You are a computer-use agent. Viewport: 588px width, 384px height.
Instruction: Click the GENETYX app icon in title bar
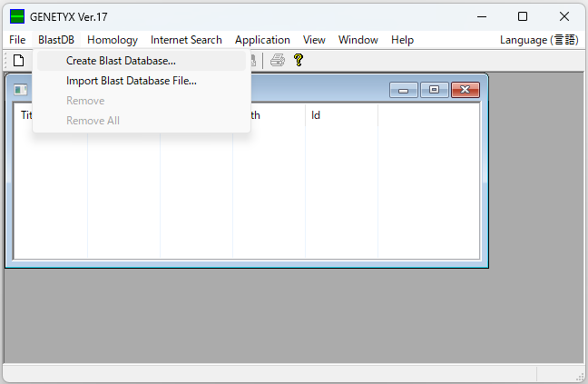17,16
